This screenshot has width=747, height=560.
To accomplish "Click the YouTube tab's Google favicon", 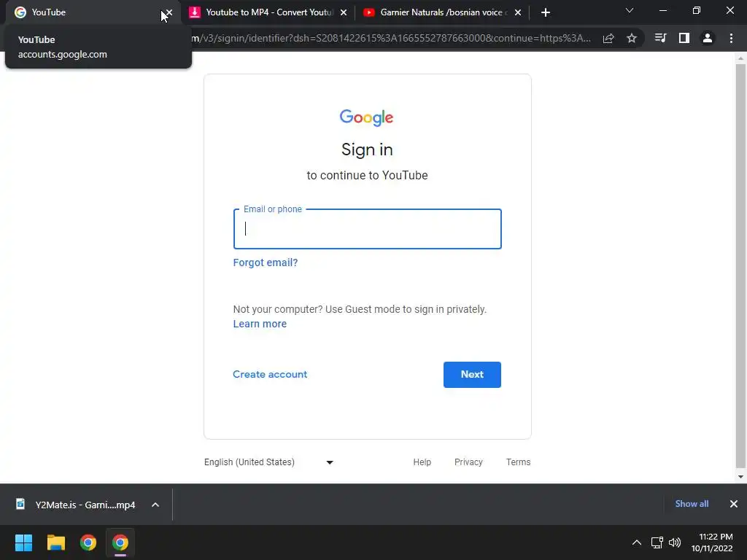I will click(x=20, y=12).
